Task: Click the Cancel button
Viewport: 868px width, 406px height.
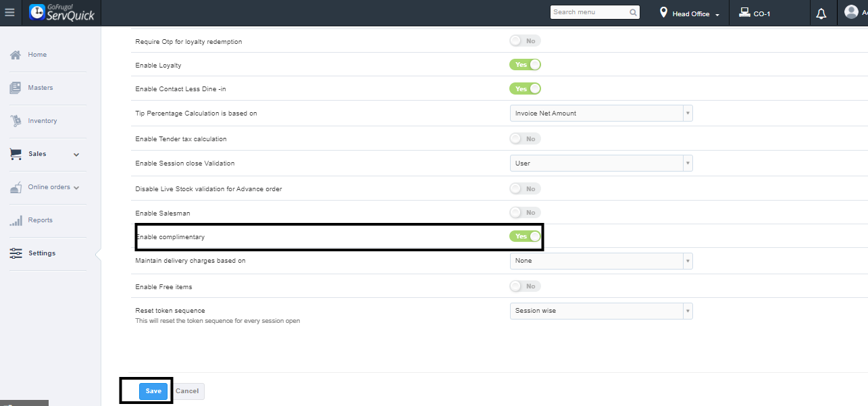Action: tap(187, 391)
